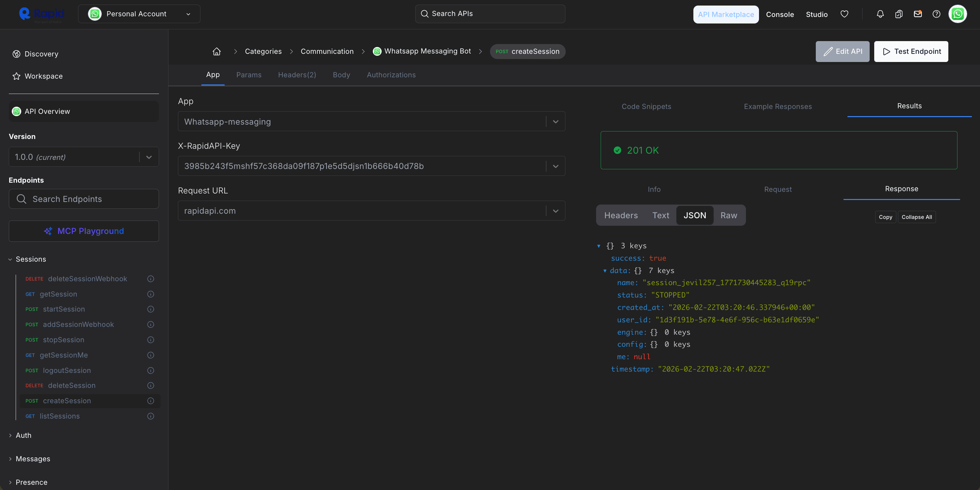Click the Copy button above the JSON response
980x490 pixels.
(x=885, y=217)
